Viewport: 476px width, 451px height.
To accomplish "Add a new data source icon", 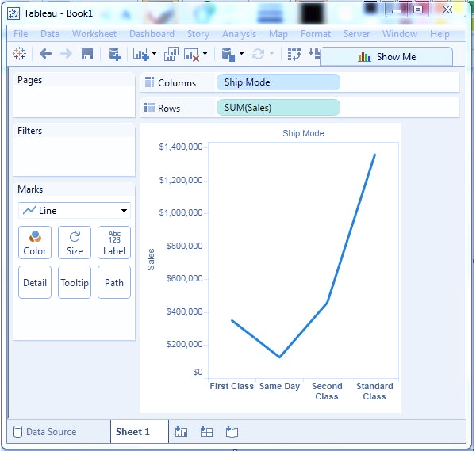I will tap(115, 54).
